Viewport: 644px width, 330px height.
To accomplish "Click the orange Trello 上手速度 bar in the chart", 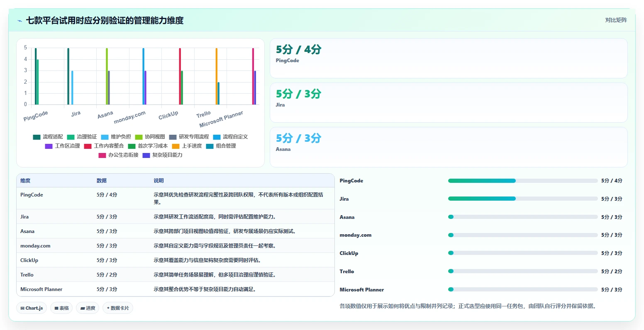I will point(216,76).
